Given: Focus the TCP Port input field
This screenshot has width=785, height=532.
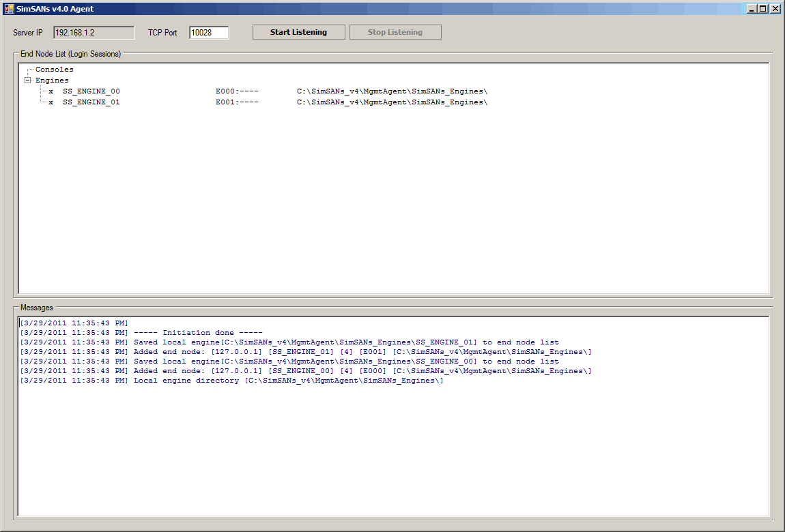Looking at the screenshot, I should point(208,33).
